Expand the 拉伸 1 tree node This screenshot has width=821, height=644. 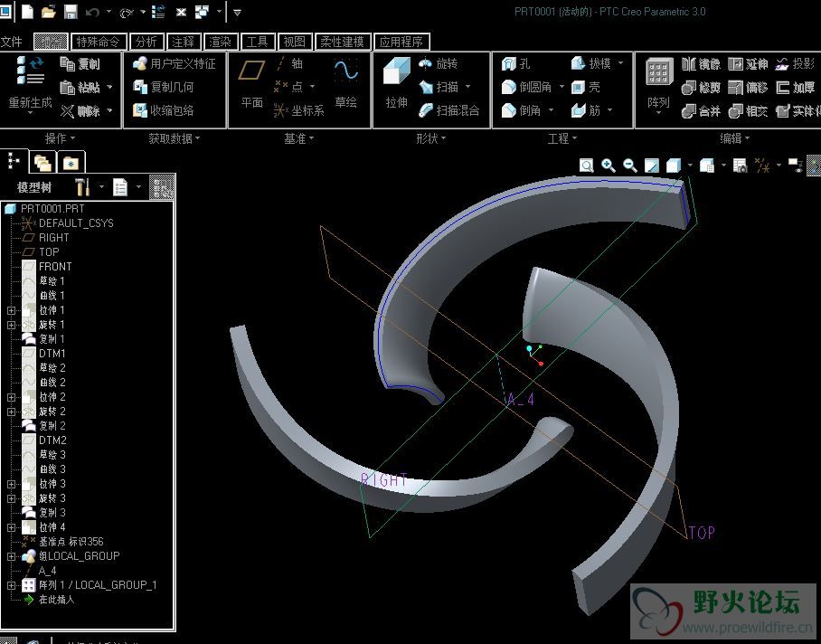tap(11, 310)
